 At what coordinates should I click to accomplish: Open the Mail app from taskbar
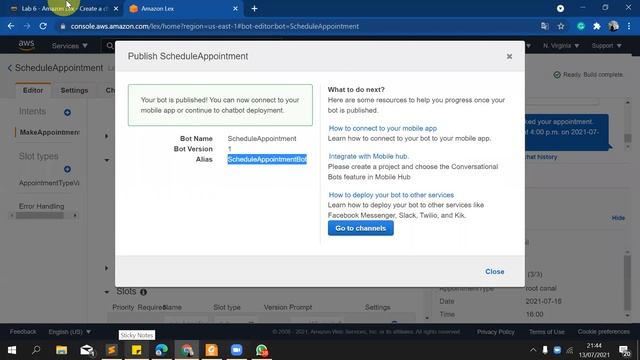pos(87,350)
